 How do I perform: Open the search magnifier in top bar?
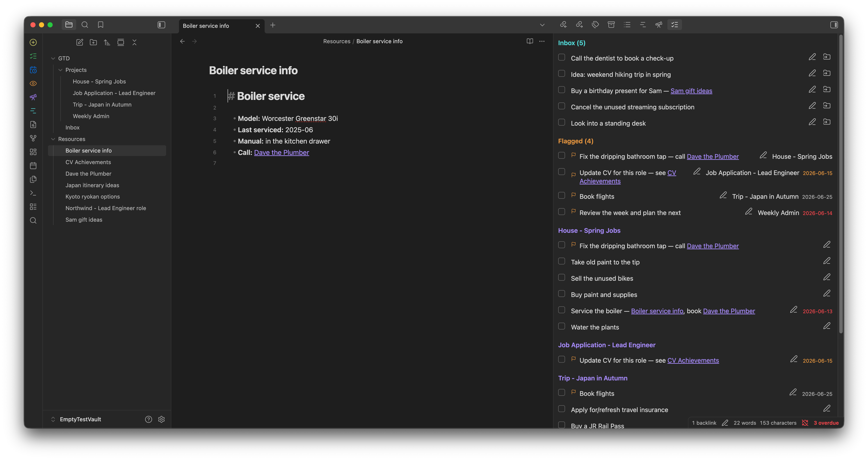pyautogui.click(x=85, y=25)
